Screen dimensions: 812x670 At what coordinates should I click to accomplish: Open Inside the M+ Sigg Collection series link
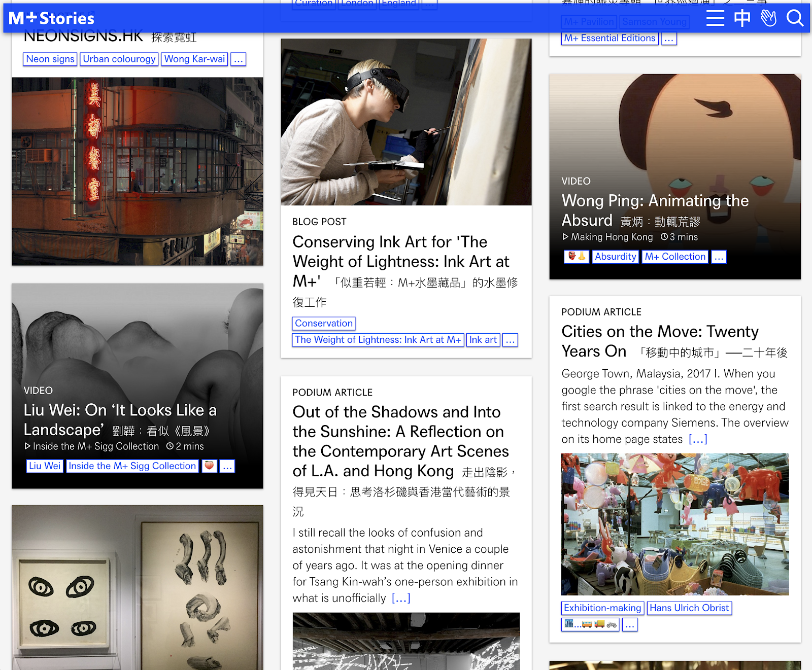coord(92,447)
